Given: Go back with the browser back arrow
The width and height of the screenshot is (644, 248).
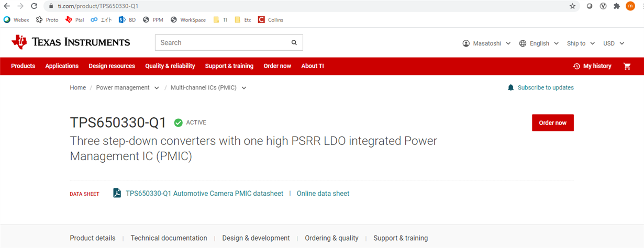Looking at the screenshot, I should click(7, 6).
